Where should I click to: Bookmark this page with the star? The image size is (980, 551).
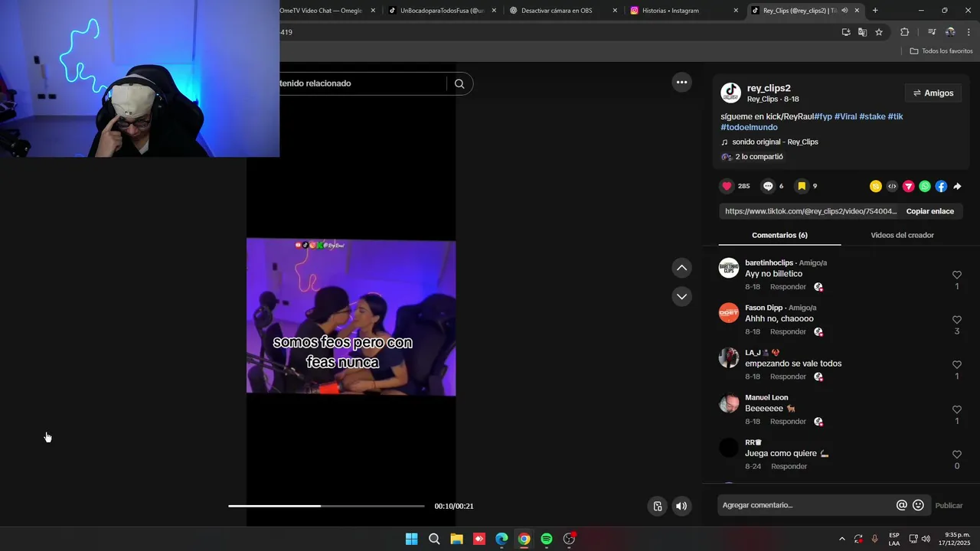[x=879, y=32]
